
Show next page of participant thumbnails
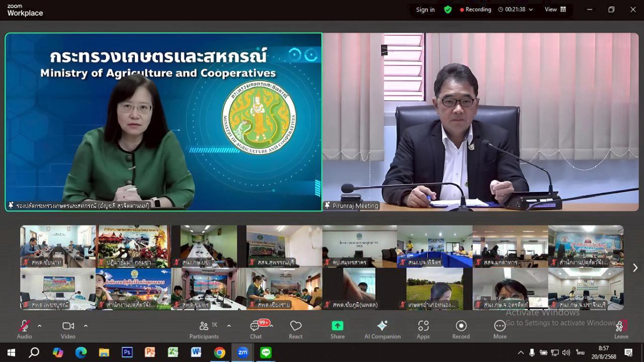pyautogui.click(x=635, y=268)
